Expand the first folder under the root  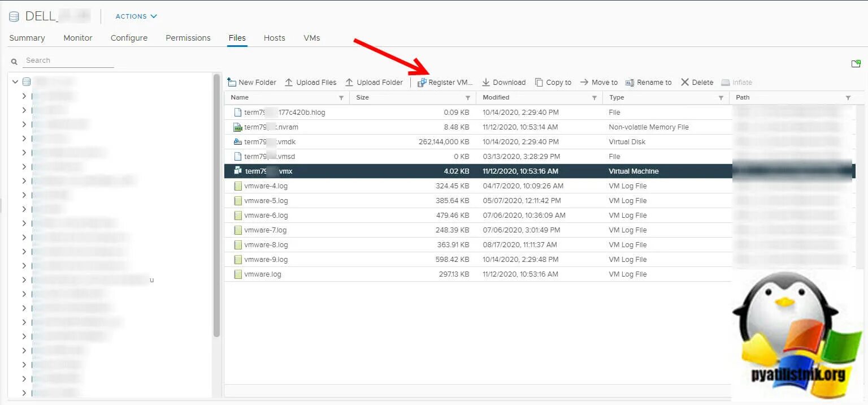tap(24, 96)
